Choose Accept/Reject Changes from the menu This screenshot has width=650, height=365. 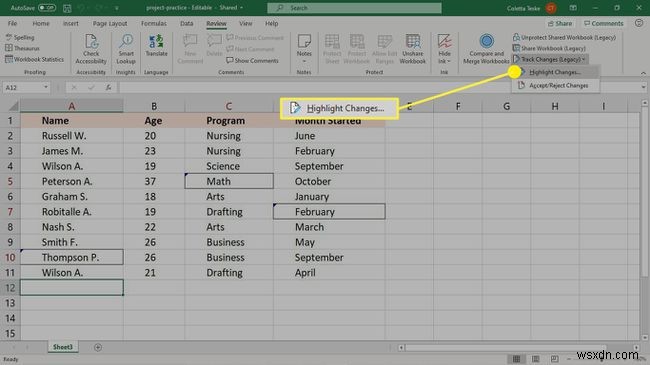[x=555, y=85]
